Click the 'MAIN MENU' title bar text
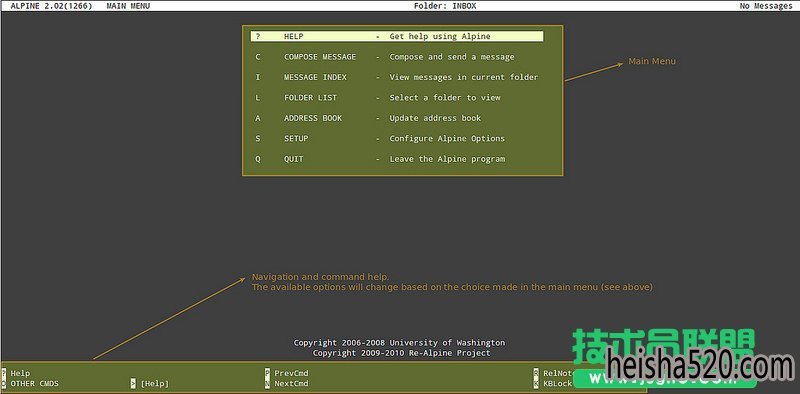The height and width of the screenshot is (394, 800). pyautogui.click(x=128, y=6)
